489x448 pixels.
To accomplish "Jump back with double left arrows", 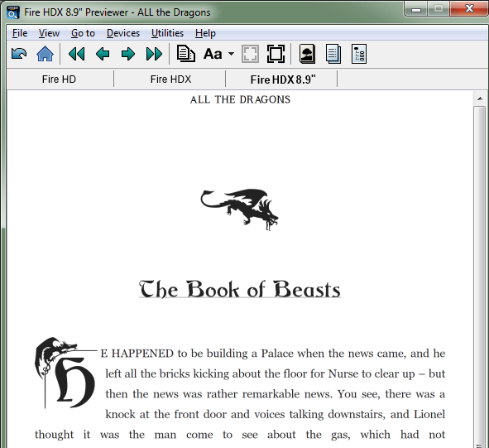I will [76, 54].
